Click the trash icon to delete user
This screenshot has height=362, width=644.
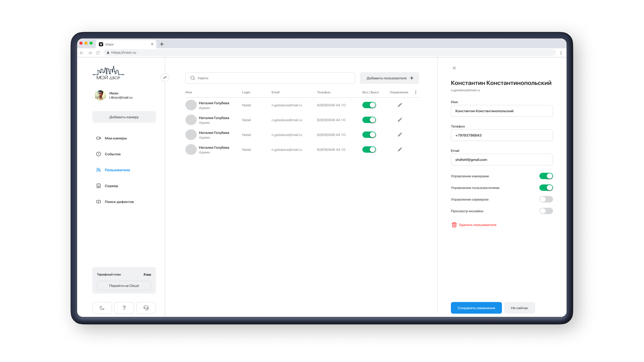[x=454, y=225]
